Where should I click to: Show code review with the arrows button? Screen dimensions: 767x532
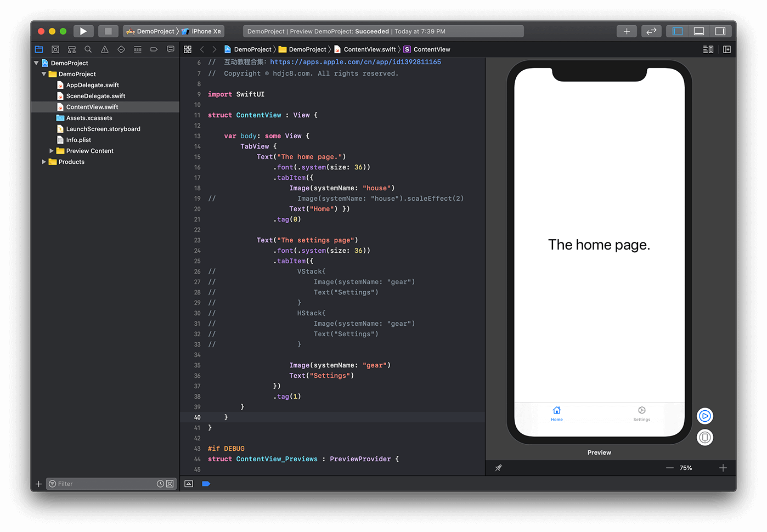651,31
